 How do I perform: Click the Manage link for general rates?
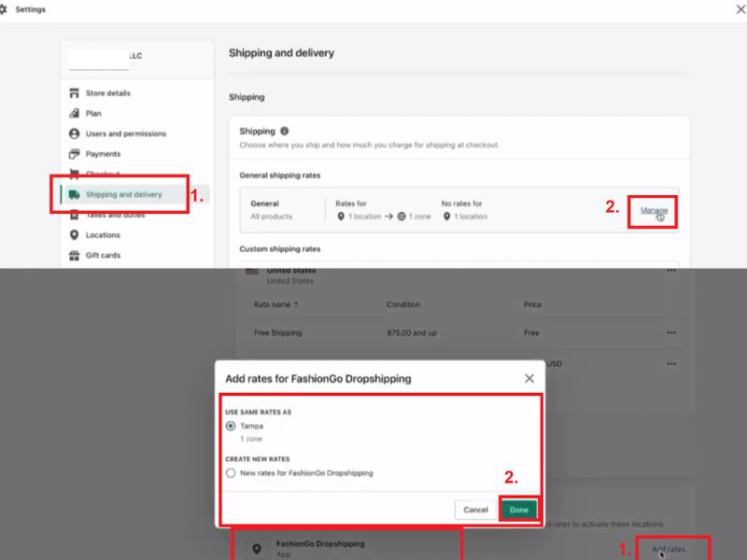(x=654, y=210)
